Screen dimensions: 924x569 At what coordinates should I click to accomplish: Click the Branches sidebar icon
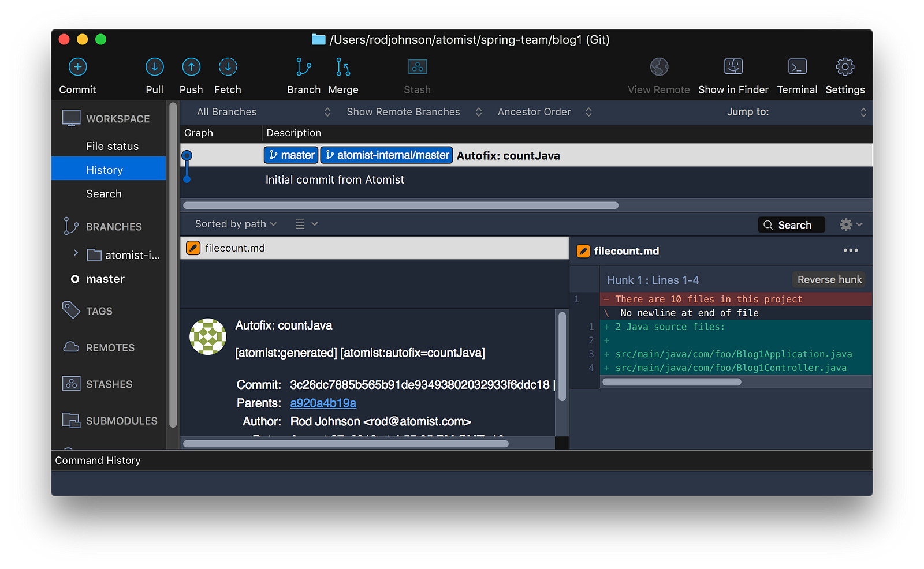click(x=71, y=226)
